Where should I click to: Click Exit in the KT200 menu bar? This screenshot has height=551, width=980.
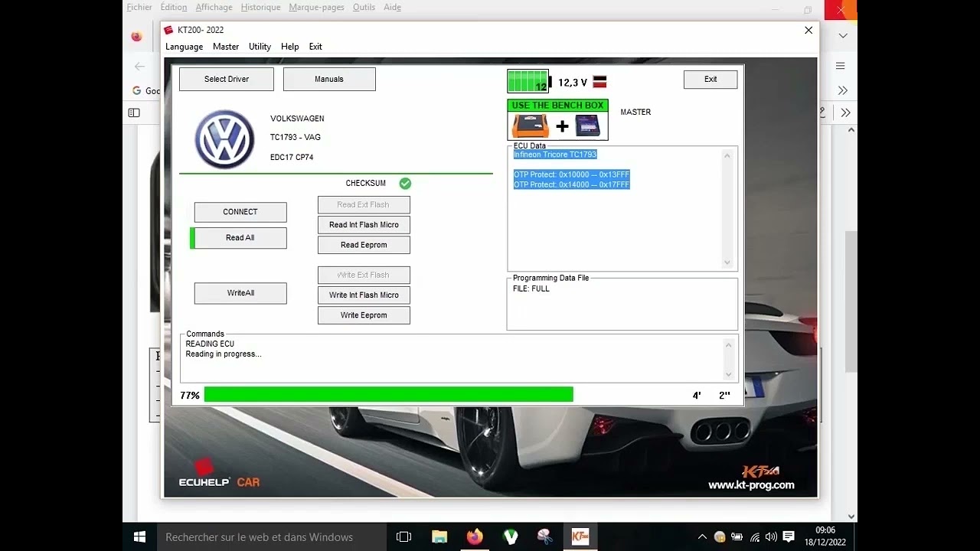pos(315,47)
